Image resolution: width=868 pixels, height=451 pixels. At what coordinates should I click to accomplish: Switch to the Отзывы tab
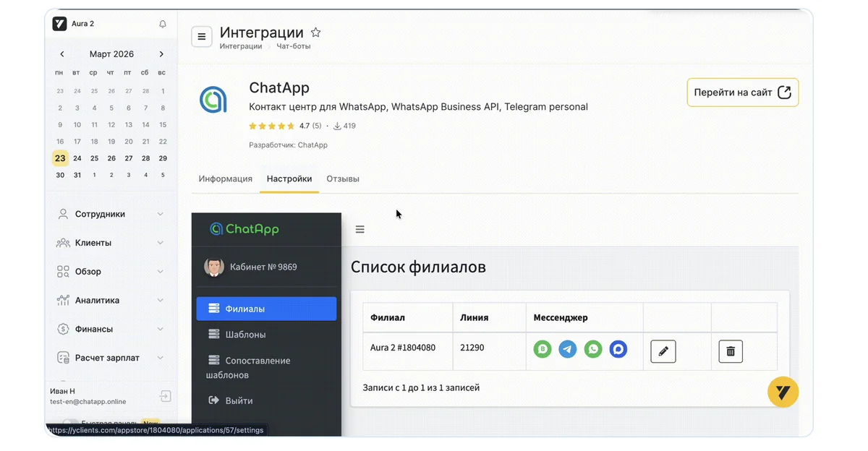[343, 179]
